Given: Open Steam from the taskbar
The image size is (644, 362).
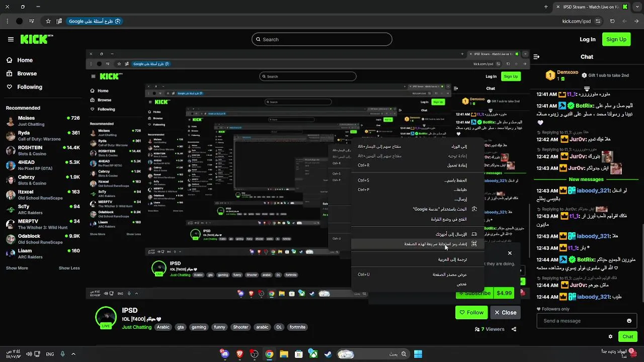Looking at the screenshot, I should [x=328, y=354].
